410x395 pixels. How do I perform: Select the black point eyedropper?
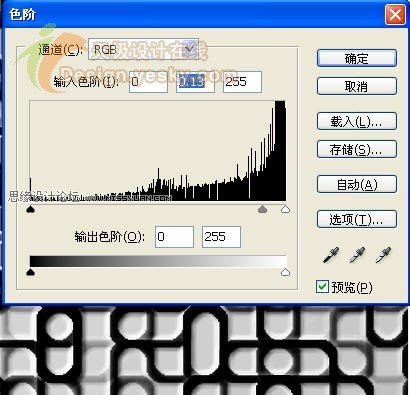point(331,255)
